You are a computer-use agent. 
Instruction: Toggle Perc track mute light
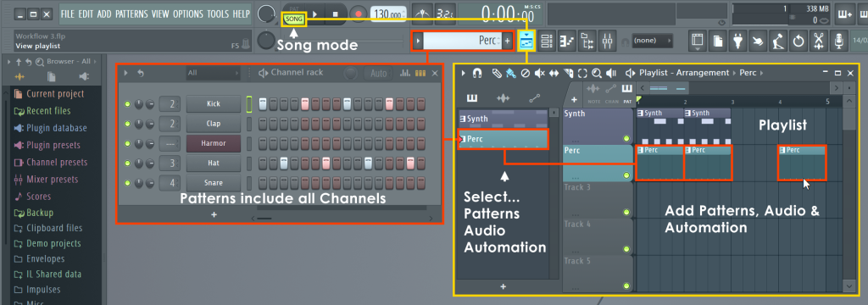click(x=626, y=175)
